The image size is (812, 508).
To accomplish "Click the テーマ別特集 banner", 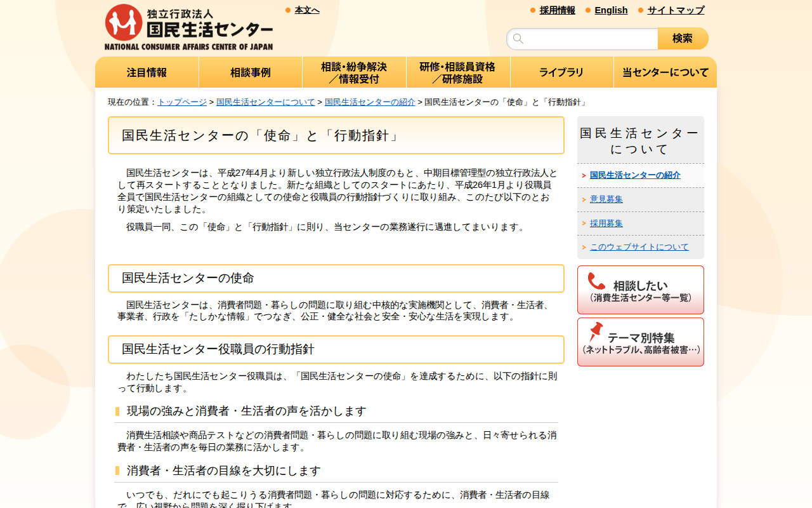I will (x=641, y=342).
